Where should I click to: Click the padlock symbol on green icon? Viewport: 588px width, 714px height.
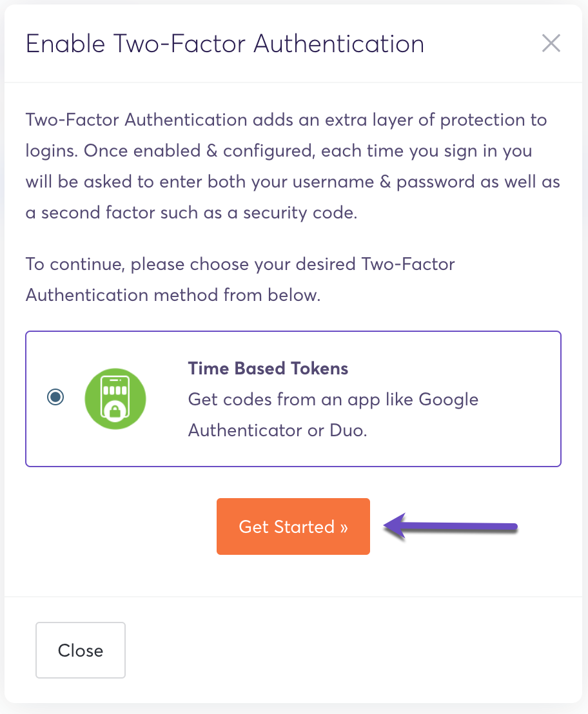[115, 410]
